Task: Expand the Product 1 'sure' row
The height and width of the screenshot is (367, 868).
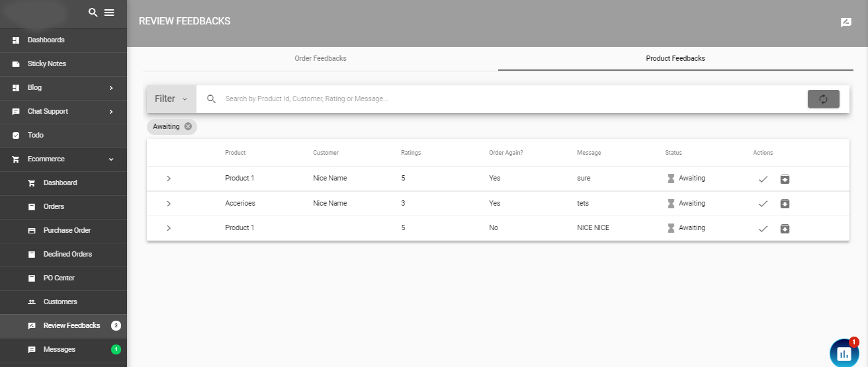Action: pos(169,179)
